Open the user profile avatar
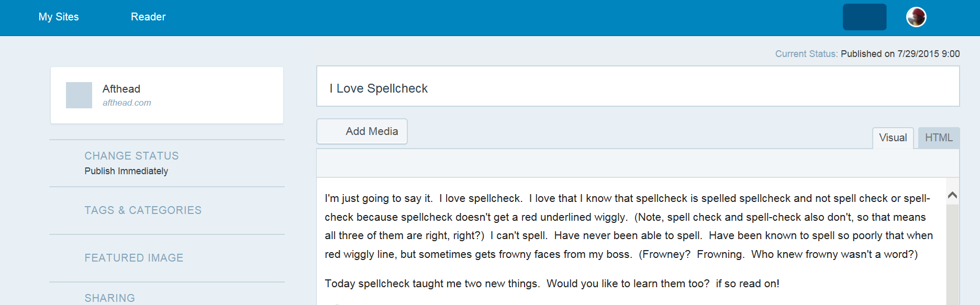980x305 pixels. (x=916, y=17)
